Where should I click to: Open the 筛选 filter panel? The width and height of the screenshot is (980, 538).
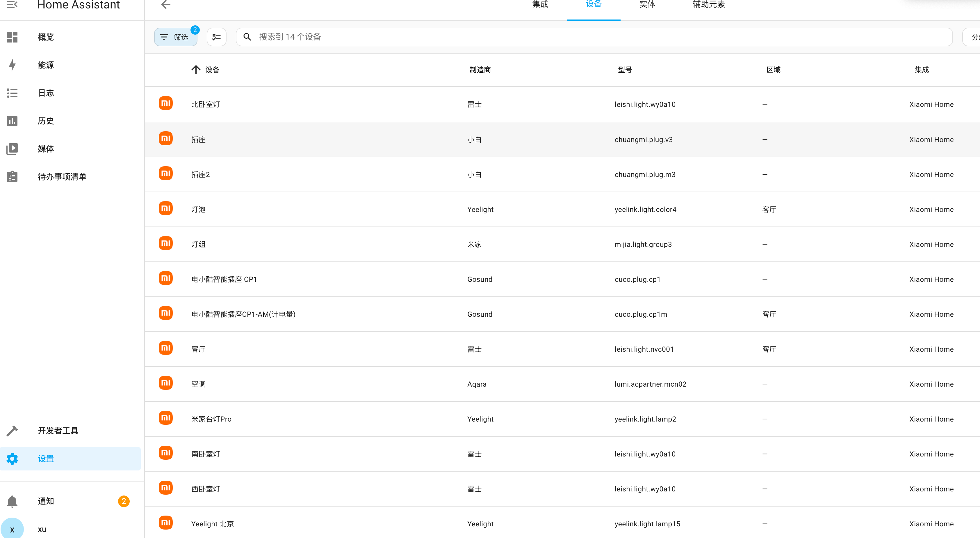[x=175, y=37]
